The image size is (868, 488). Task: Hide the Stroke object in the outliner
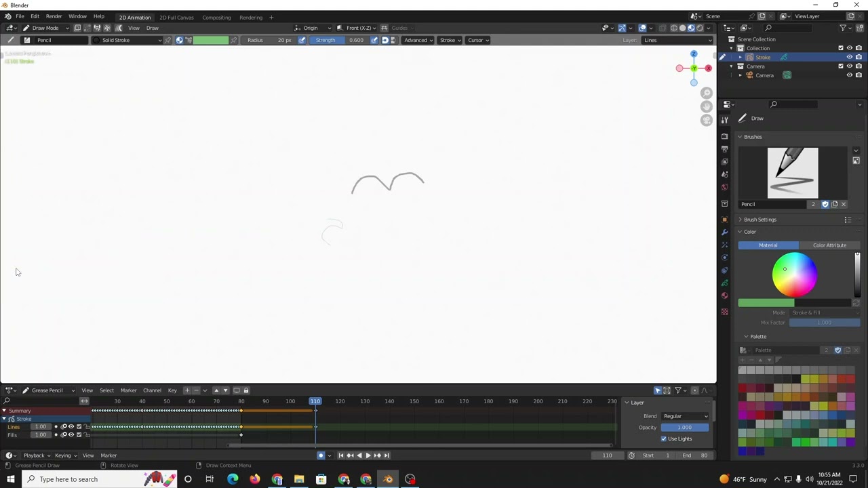point(849,58)
